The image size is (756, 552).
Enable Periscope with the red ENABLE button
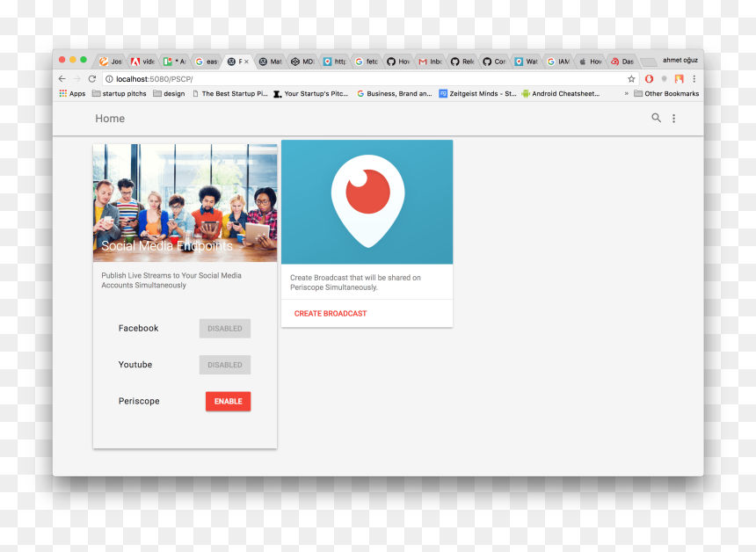(228, 401)
